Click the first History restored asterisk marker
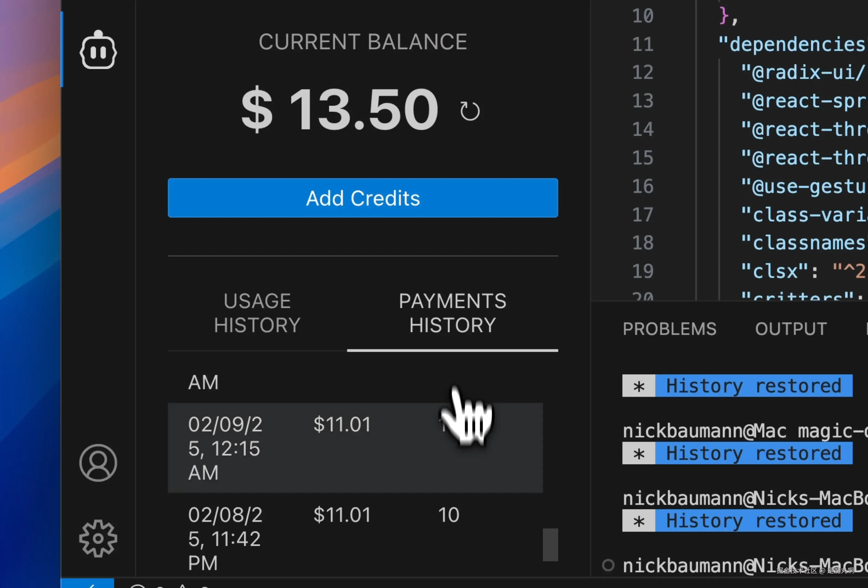Viewport: 868px width, 588px height. click(x=639, y=386)
